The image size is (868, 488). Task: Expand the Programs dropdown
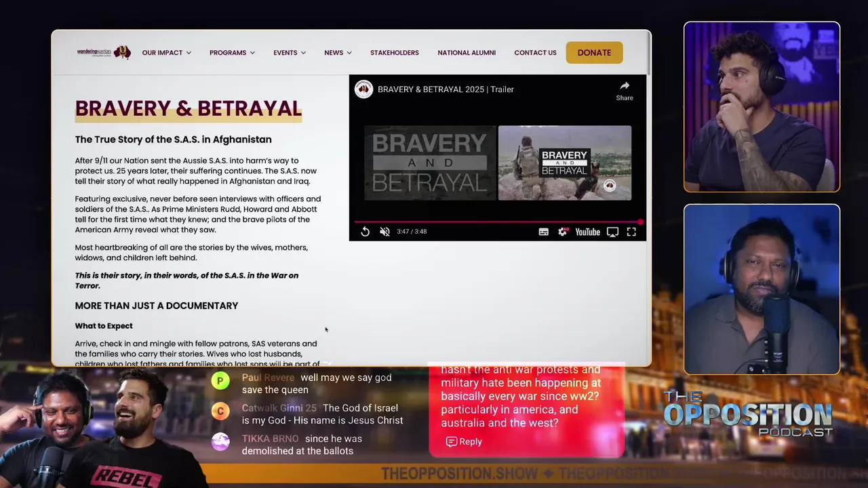point(232,53)
